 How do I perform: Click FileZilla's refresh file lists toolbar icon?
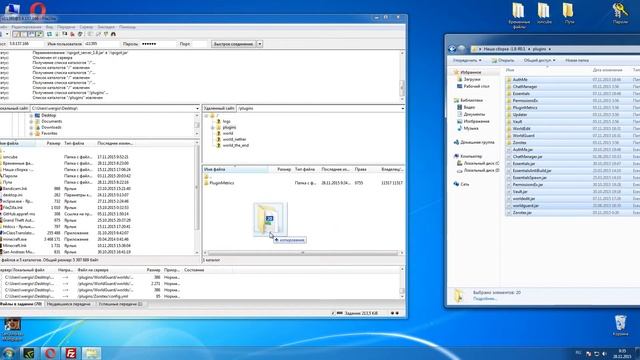[49, 34]
